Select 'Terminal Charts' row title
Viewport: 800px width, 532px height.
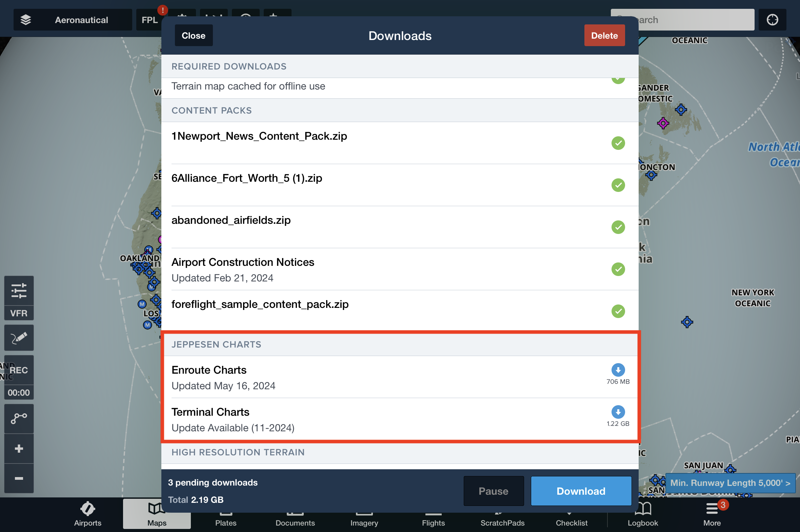pyautogui.click(x=210, y=412)
